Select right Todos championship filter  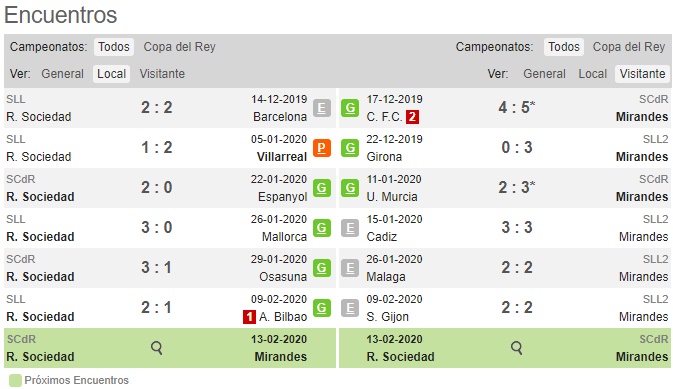(x=564, y=47)
